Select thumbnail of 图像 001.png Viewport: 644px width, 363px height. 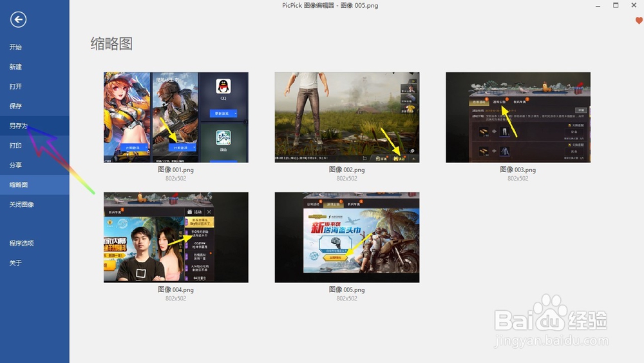pos(176,117)
